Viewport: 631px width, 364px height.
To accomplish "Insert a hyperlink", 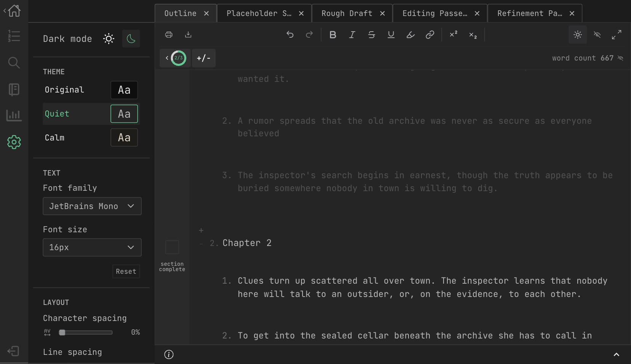I will (430, 35).
